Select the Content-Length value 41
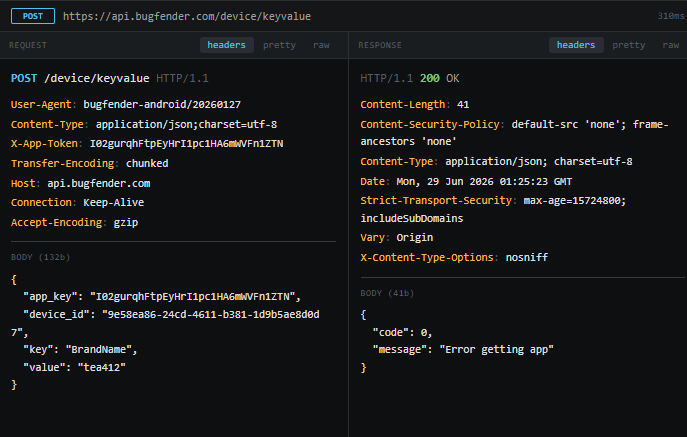 pos(463,105)
